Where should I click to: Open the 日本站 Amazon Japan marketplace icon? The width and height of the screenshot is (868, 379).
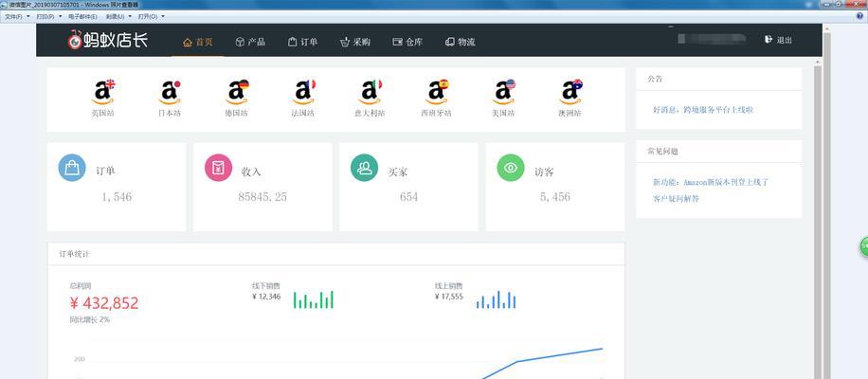tap(170, 92)
